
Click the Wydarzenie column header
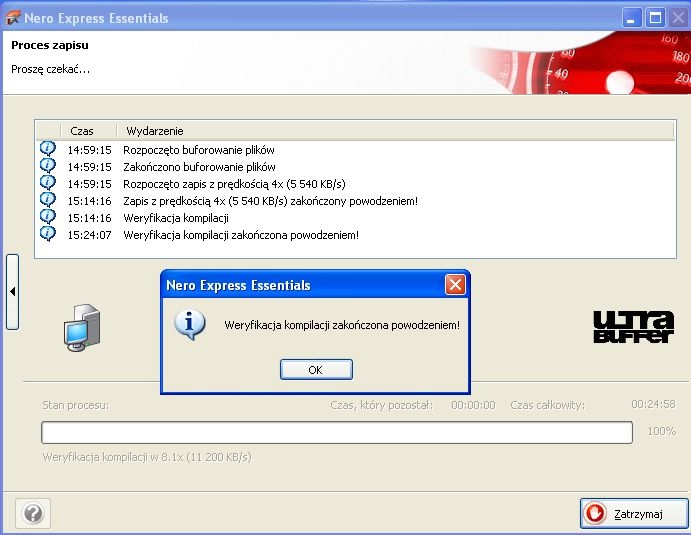[x=395, y=131]
